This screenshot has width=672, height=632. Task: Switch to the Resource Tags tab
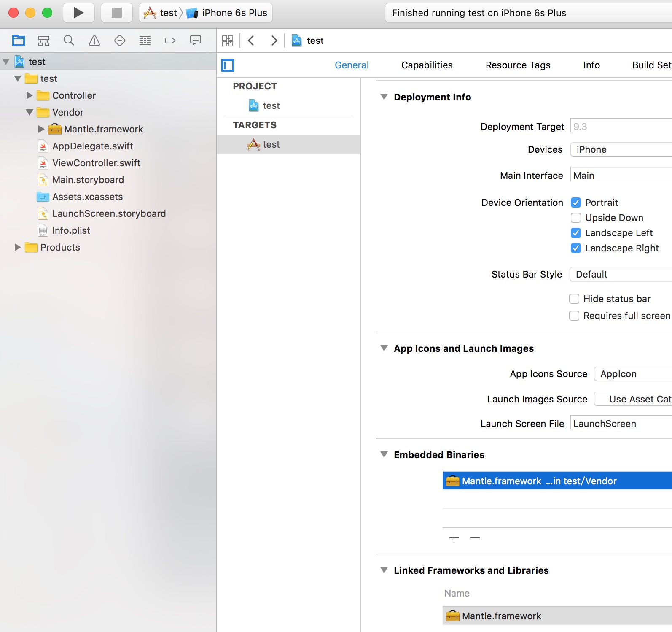pyautogui.click(x=518, y=65)
